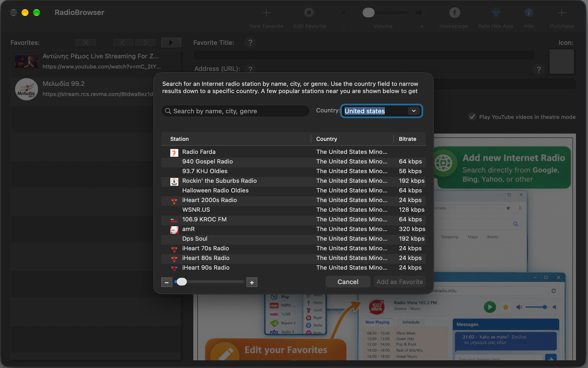The image size is (588, 368).
Task: Click the iHeart 80s Radio logo
Action: click(x=174, y=259)
